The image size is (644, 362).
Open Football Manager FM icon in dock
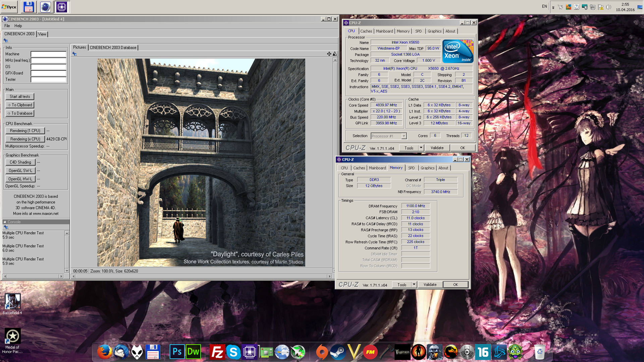370,352
